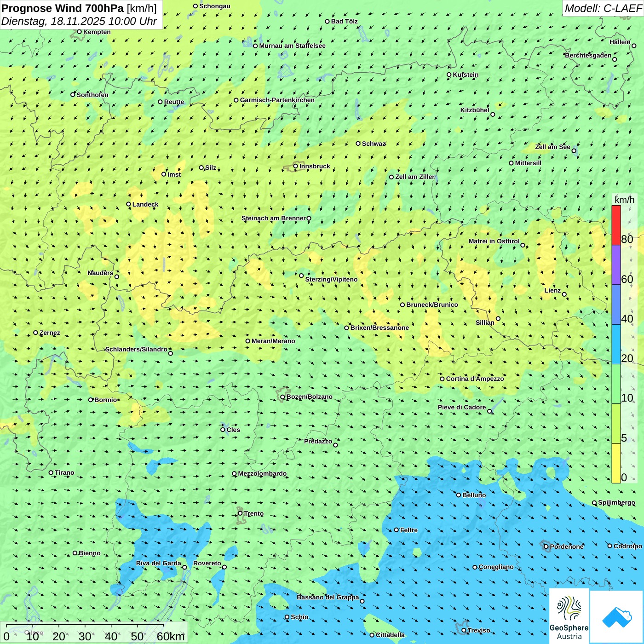Click the Meran/Merano city label
The width and height of the screenshot is (644, 644).
pos(273,341)
